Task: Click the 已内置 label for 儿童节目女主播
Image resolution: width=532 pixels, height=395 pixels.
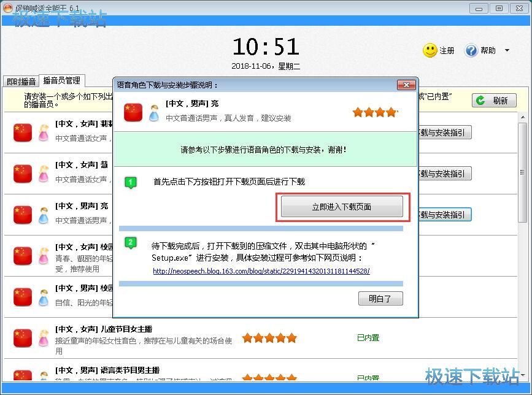Action: (x=368, y=338)
